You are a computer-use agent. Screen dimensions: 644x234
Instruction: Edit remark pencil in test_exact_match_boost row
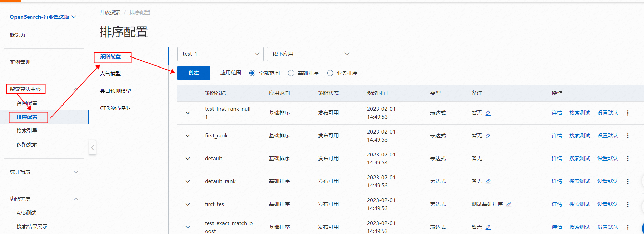pyautogui.click(x=488, y=227)
